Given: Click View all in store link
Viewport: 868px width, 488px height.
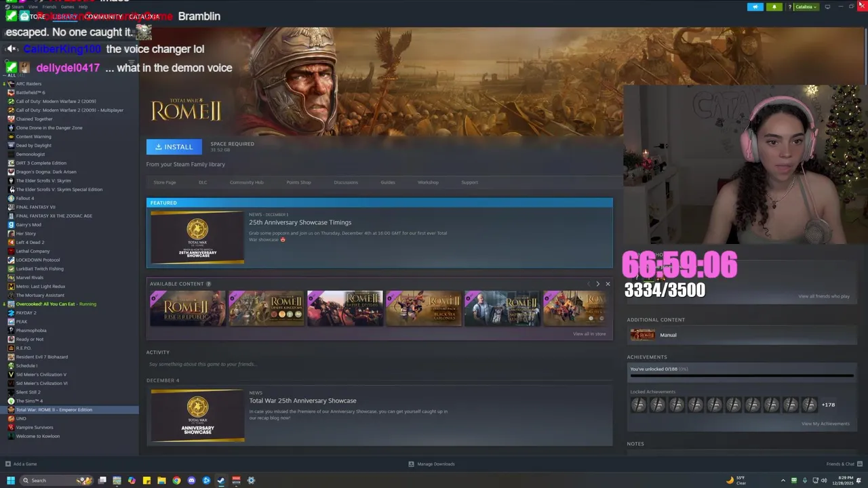Looking at the screenshot, I should click(x=589, y=334).
